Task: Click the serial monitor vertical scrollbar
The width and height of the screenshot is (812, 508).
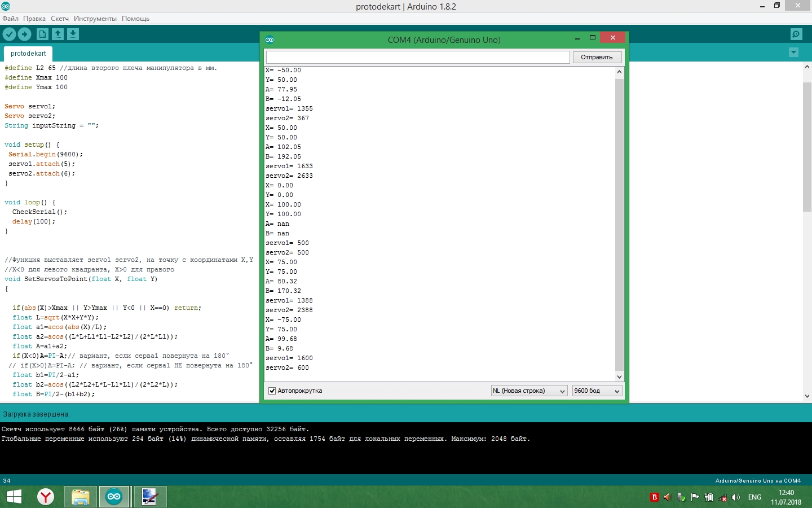Action: click(x=619, y=226)
